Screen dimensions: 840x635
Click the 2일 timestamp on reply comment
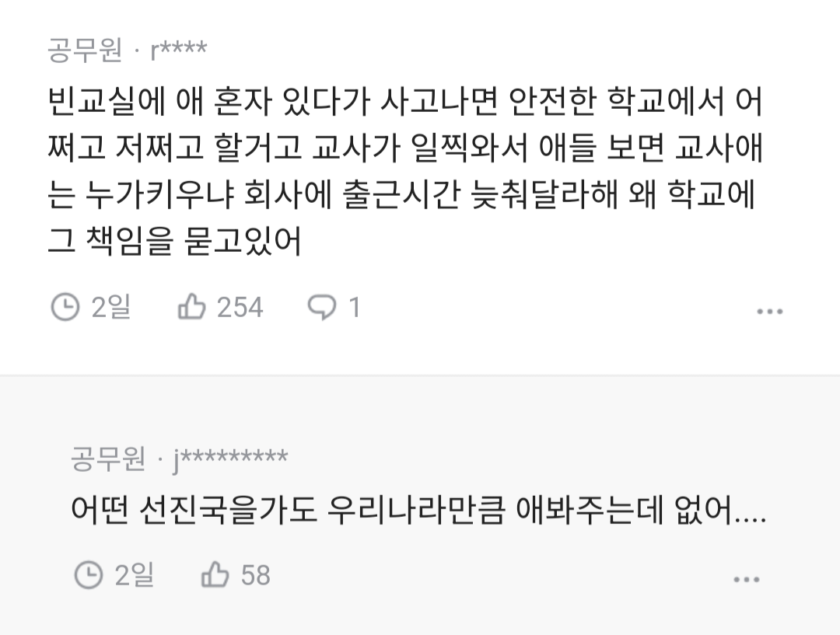pyautogui.click(x=135, y=576)
